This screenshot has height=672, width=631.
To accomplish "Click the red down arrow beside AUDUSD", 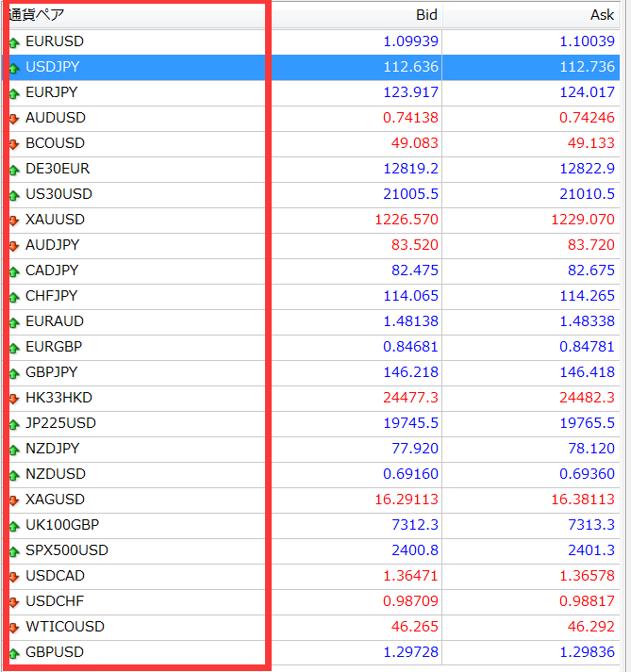I will (x=14, y=119).
